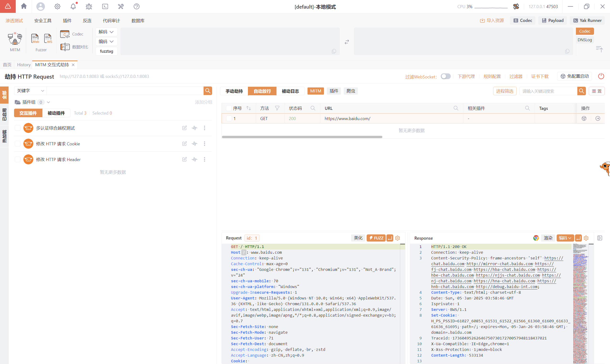This screenshot has height=364, width=610.
Task: Select checkbox for request row 1
Action: coord(229,118)
